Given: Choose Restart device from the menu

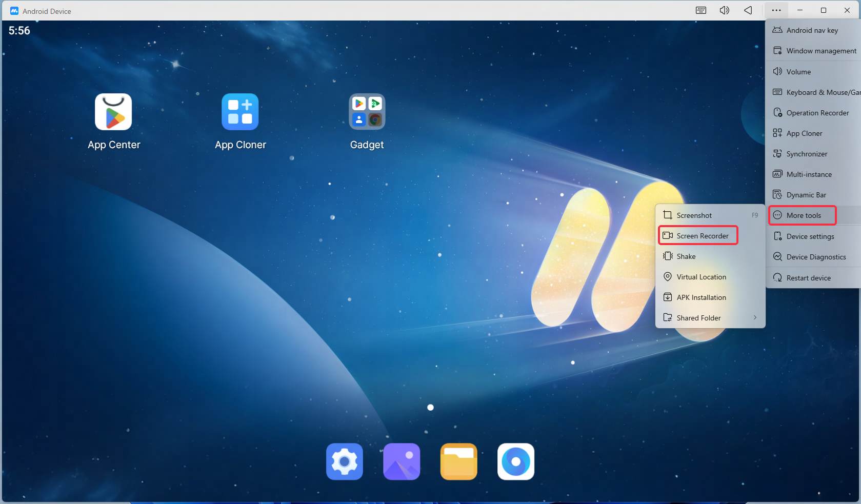Looking at the screenshot, I should tap(813, 278).
